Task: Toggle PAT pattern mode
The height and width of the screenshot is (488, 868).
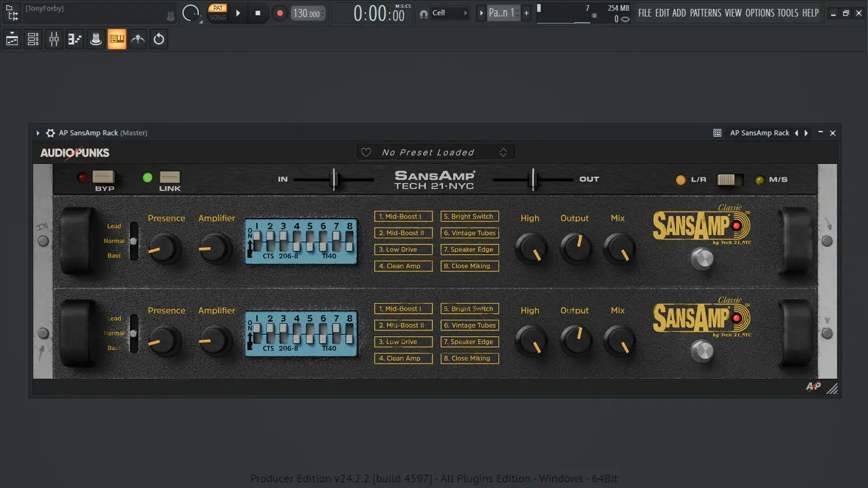Action: (x=218, y=8)
